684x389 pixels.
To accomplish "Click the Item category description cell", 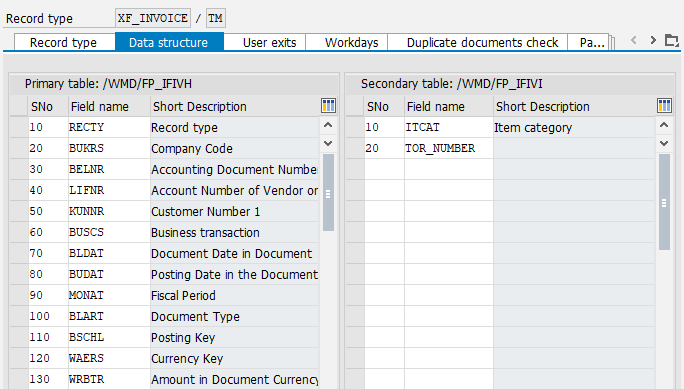I will [574, 127].
